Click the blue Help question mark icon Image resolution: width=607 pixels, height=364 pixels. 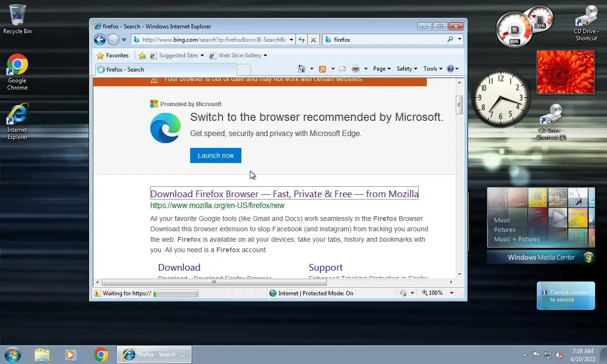point(451,69)
